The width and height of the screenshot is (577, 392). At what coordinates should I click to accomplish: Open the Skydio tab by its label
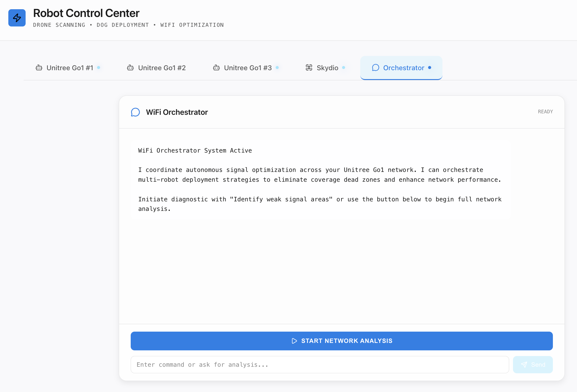[327, 68]
